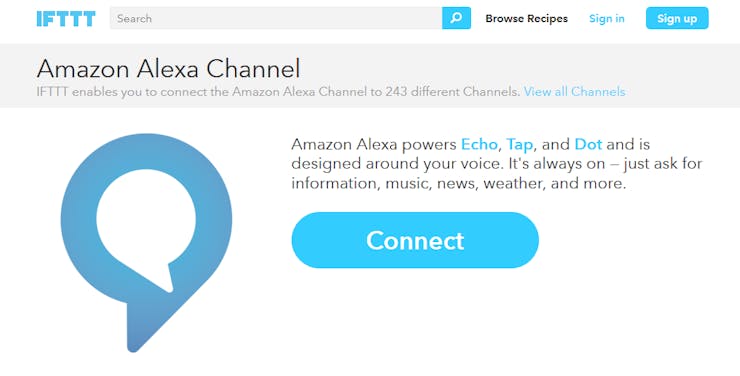The height and width of the screenshot is (376, 740).
Task: Click the magnifying glass search button
Action: (456, 18)
